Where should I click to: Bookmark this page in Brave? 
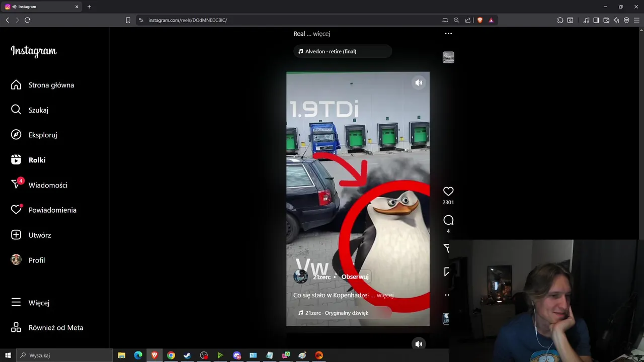click(x=128, y=20)
